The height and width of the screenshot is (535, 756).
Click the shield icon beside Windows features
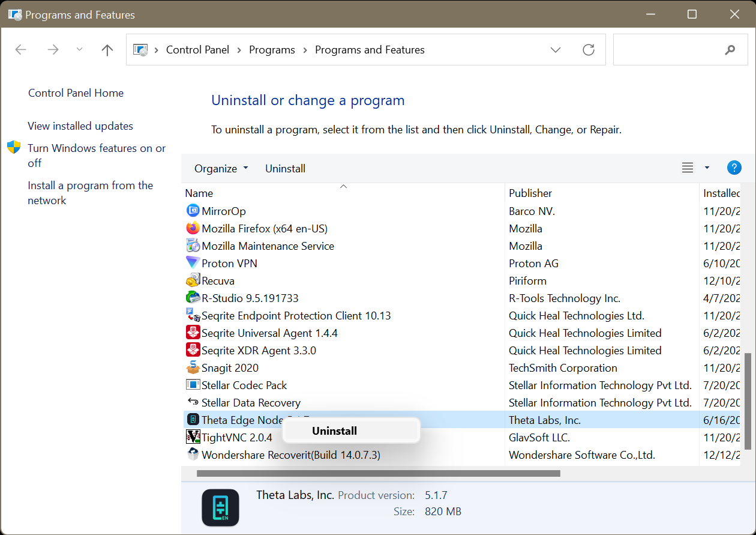point(14,148)
